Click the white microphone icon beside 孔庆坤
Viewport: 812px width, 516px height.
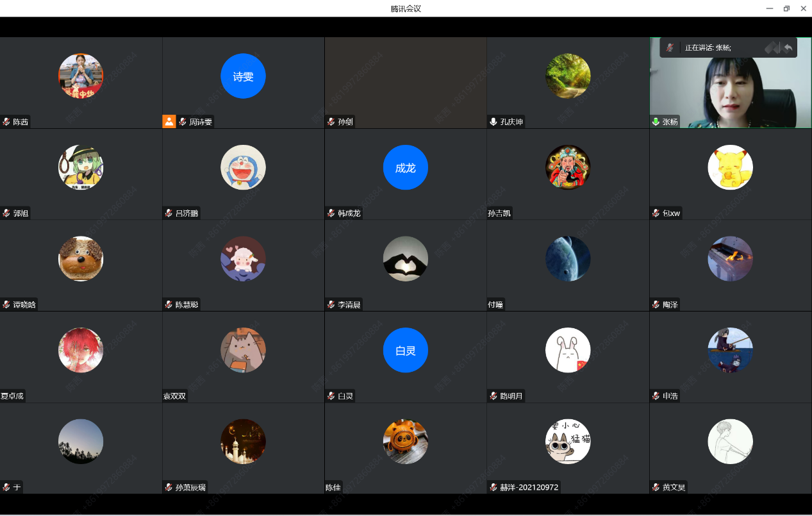pos(493,122)
